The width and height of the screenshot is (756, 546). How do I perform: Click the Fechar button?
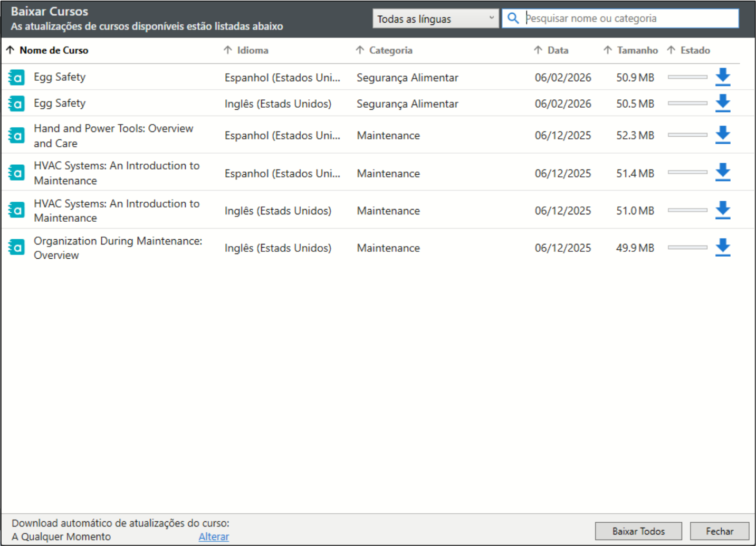pyautogui.click(x=720, y=531)
